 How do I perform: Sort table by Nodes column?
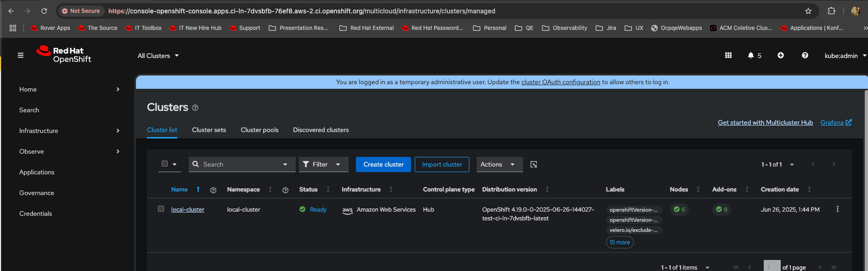pyautogui.click(x=698, y=190)
